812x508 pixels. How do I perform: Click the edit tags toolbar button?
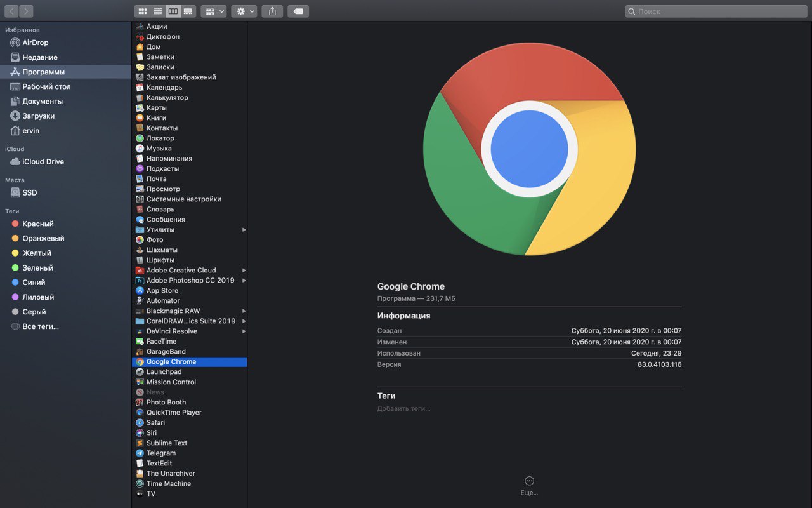pyautogui.click(x=298, y=11)
